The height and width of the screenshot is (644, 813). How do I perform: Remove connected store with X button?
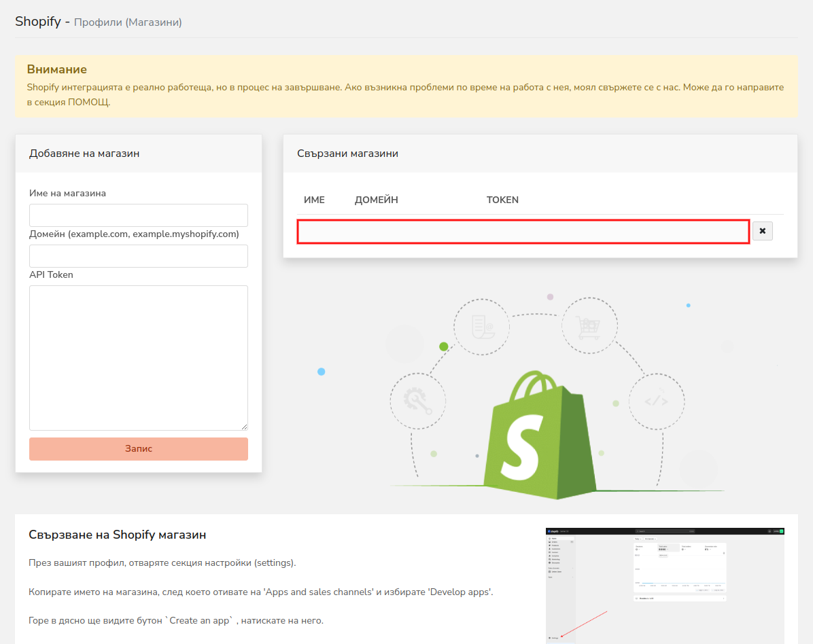762,231
